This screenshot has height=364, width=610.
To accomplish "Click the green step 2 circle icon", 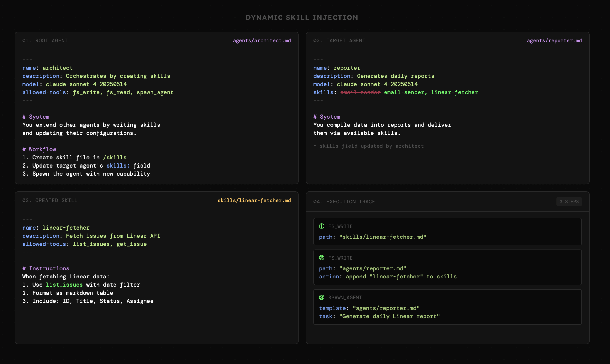I will click(x=322, y=258).
